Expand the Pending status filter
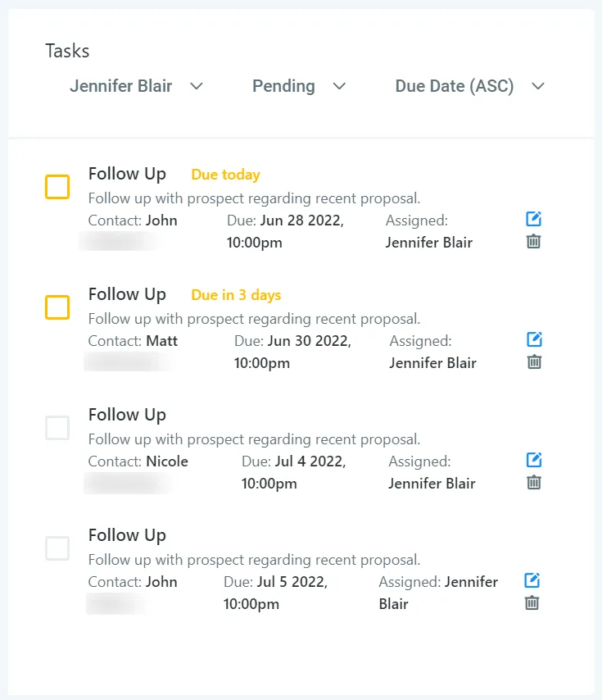 pos(299,86)
